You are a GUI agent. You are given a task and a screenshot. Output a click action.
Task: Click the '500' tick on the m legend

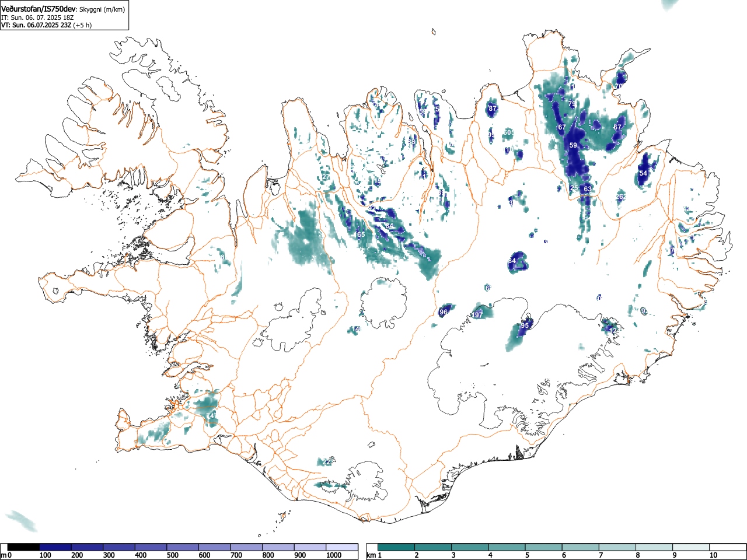172,555
